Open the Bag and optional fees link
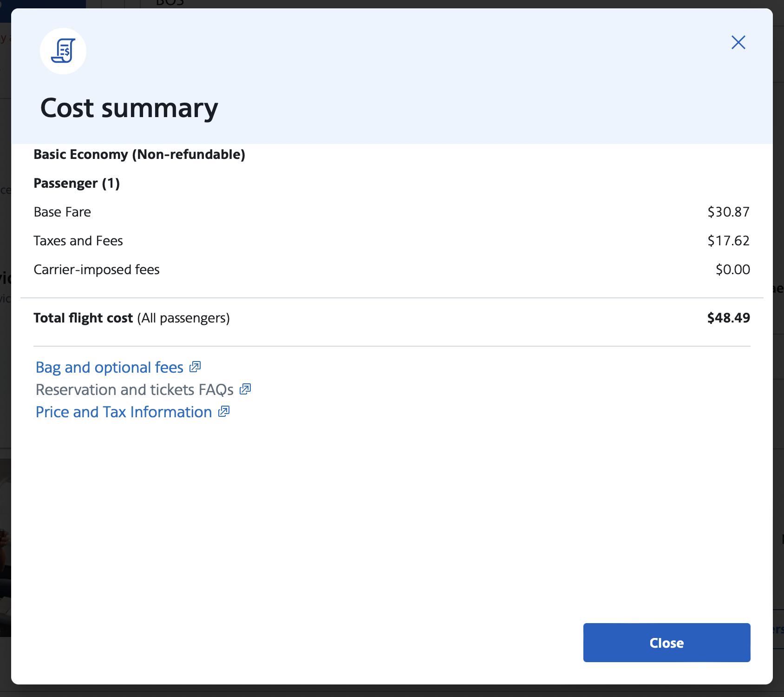The height and width of the screenshot is (697, 784). (110, 368)
